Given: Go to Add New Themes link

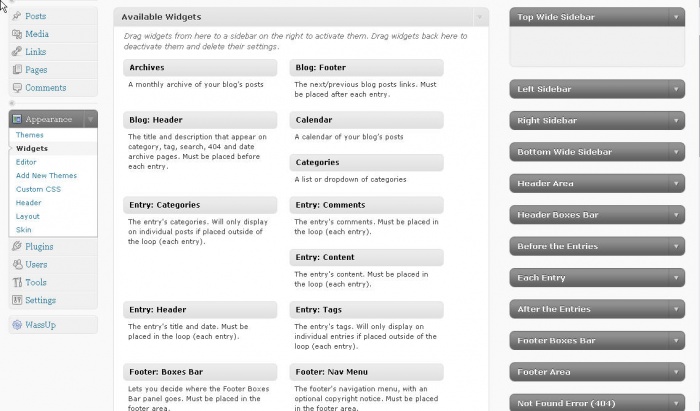Looking at the screenshot, I should pos(46,175).
